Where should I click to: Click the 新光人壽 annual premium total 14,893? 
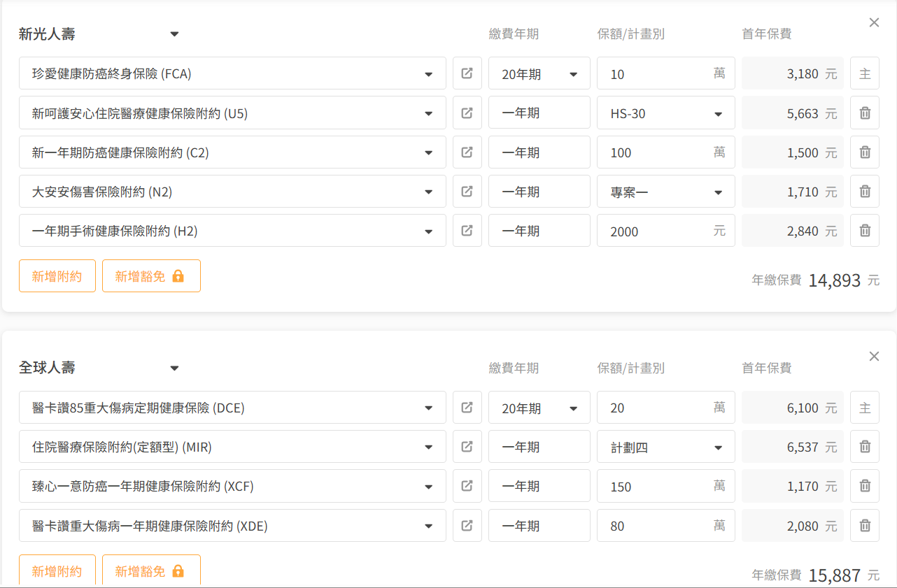(x=835, y=280)
